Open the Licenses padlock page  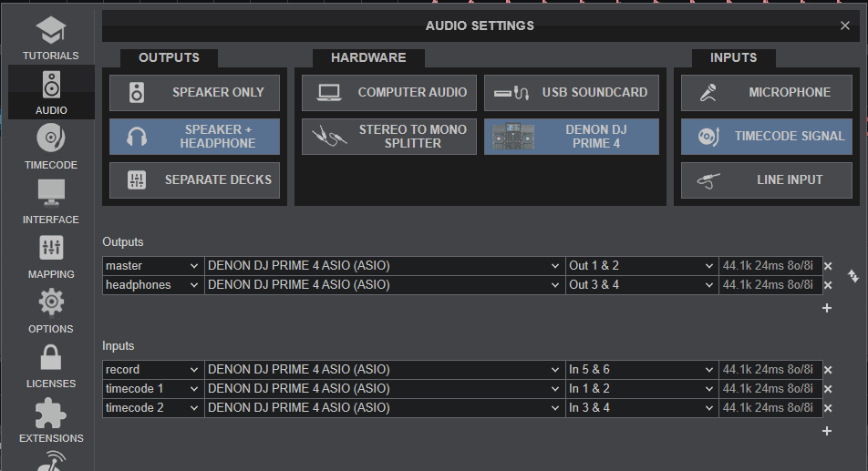pos(50,365)
